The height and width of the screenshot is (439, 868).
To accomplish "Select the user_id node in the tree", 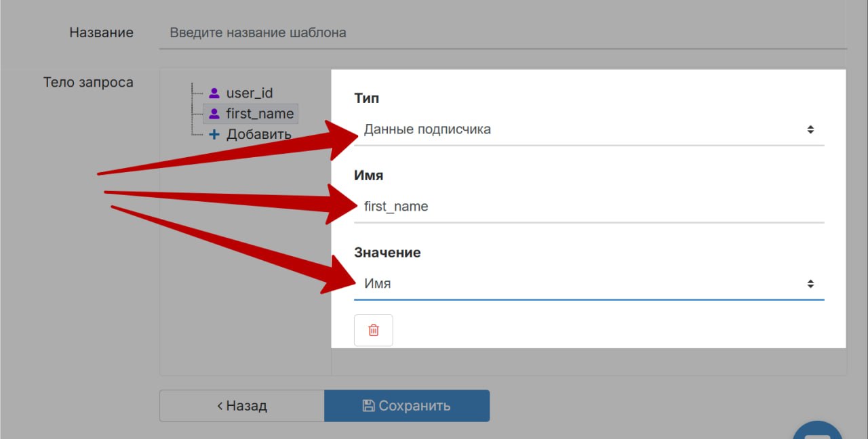I will pyautogui.click(x=249, y=93).
